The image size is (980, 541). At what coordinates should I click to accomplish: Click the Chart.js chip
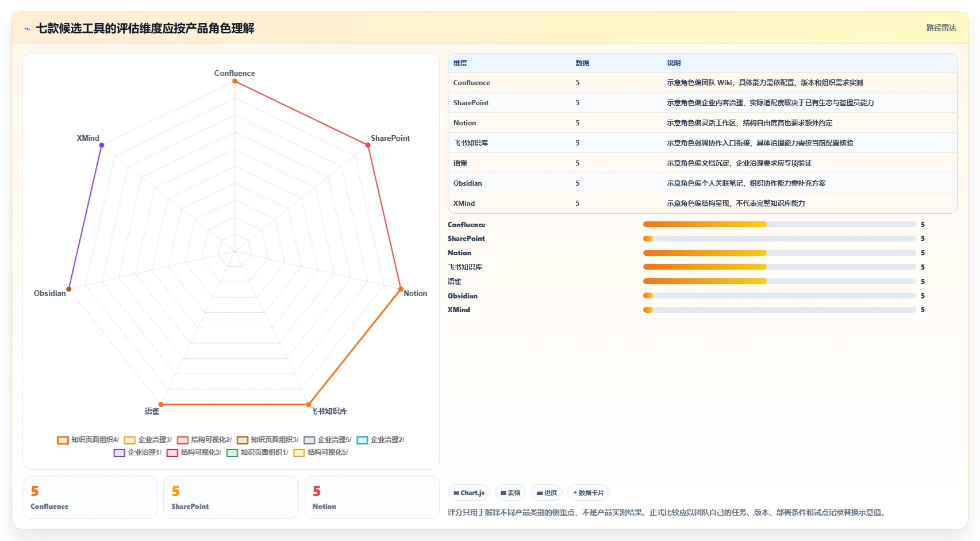(x=469, y=493)
